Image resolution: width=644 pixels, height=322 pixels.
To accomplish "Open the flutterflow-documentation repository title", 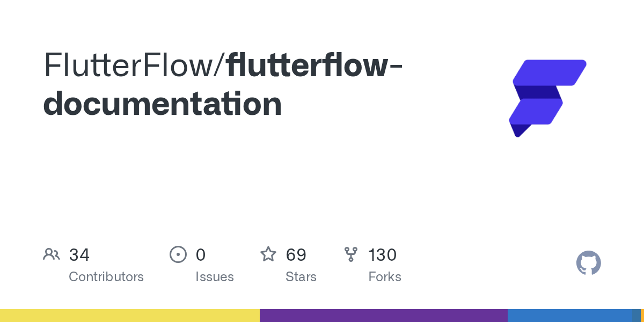I will click(223, 85).
